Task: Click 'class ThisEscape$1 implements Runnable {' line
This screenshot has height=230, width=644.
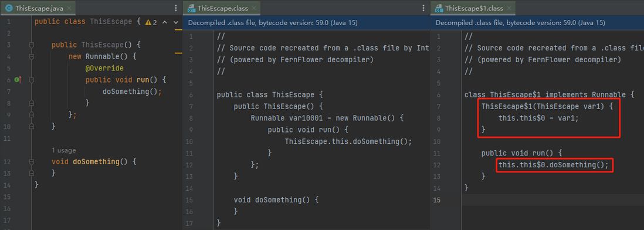Action: point(549,95)
